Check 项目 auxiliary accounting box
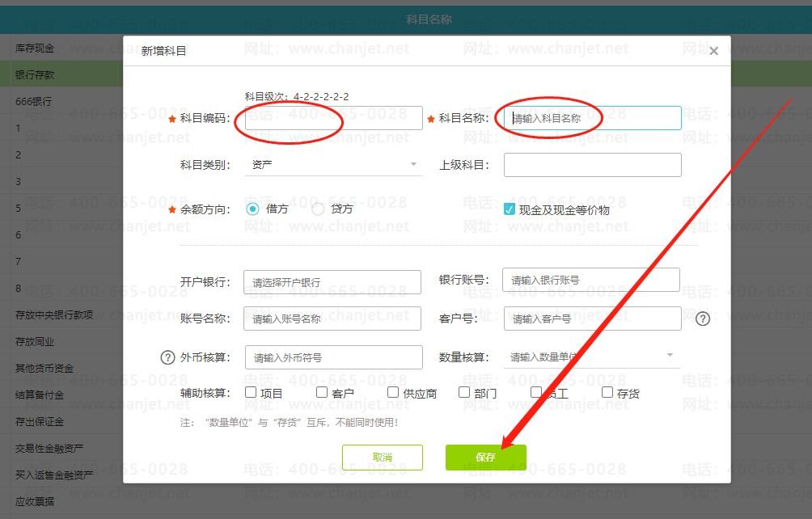 point(251,393)
